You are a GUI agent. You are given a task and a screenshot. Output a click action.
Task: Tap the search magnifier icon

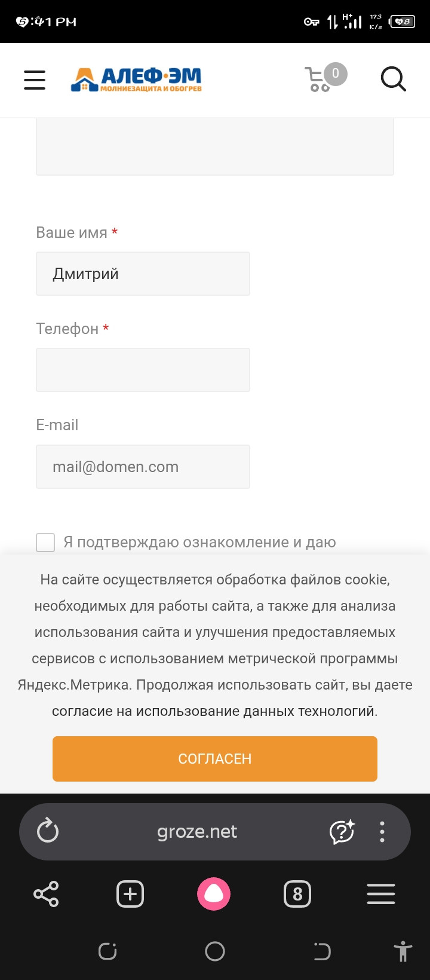click(393, 79)
